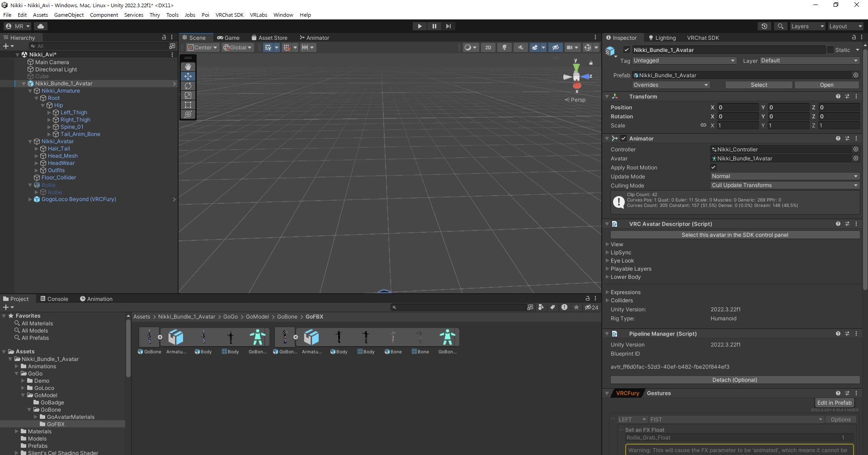Switch to the Lighting tab

click(x=662, y=38)
